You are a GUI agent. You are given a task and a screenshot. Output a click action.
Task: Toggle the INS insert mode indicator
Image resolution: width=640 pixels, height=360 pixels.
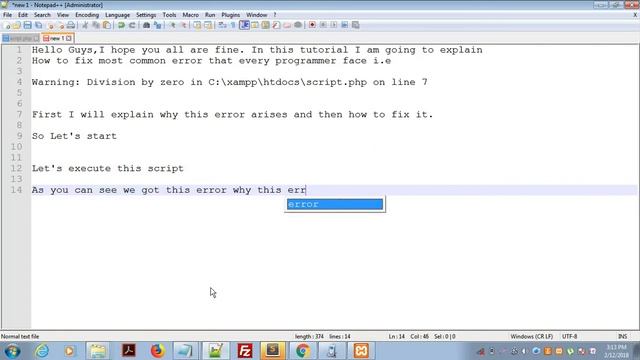click(x=622, y=337)
